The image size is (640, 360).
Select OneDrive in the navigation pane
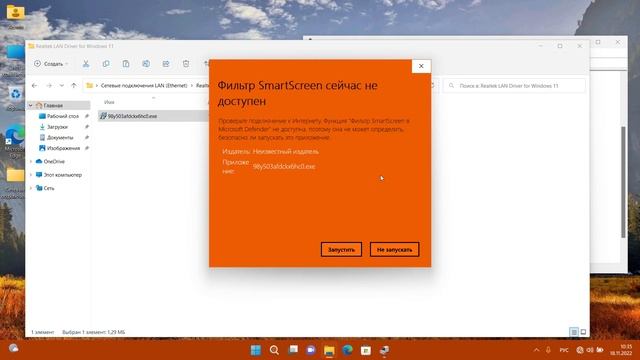click(x=54, y=162)
